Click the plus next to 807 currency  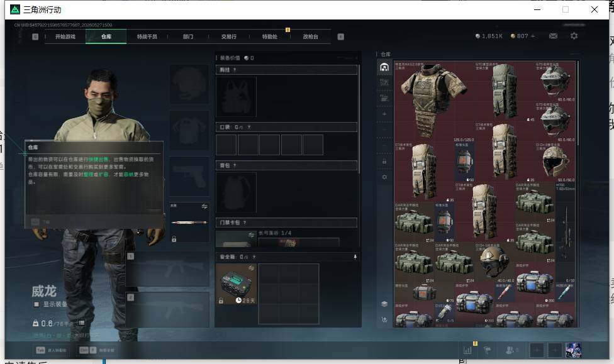tap(533, 36)
